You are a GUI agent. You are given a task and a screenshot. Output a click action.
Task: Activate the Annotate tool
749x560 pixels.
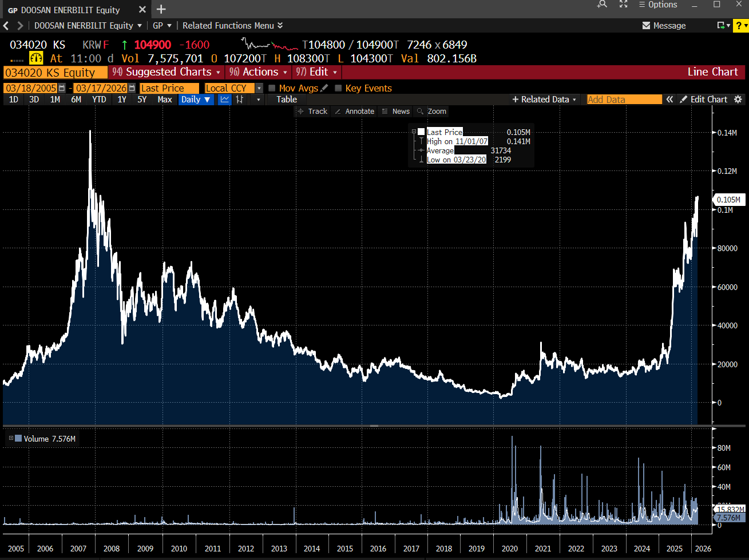(354, 112)
